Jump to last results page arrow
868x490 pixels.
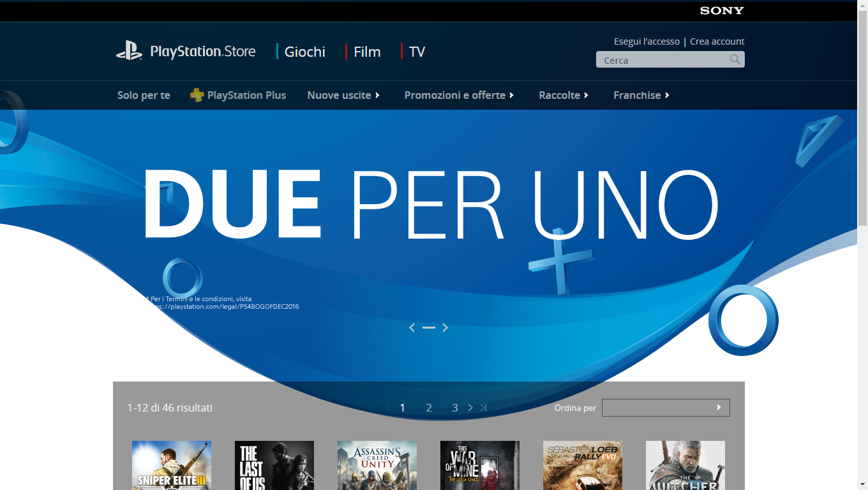[x=483, y=408]
